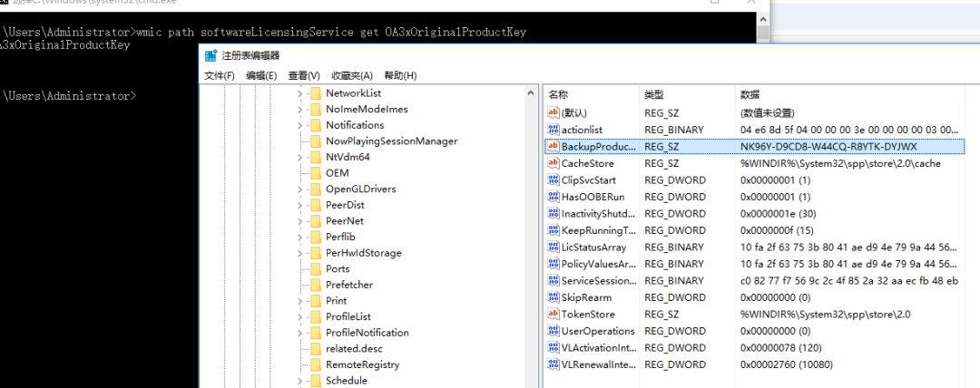
Task: Click the 数据 column header
Action: pyautogui.click(x=750, y=94)
